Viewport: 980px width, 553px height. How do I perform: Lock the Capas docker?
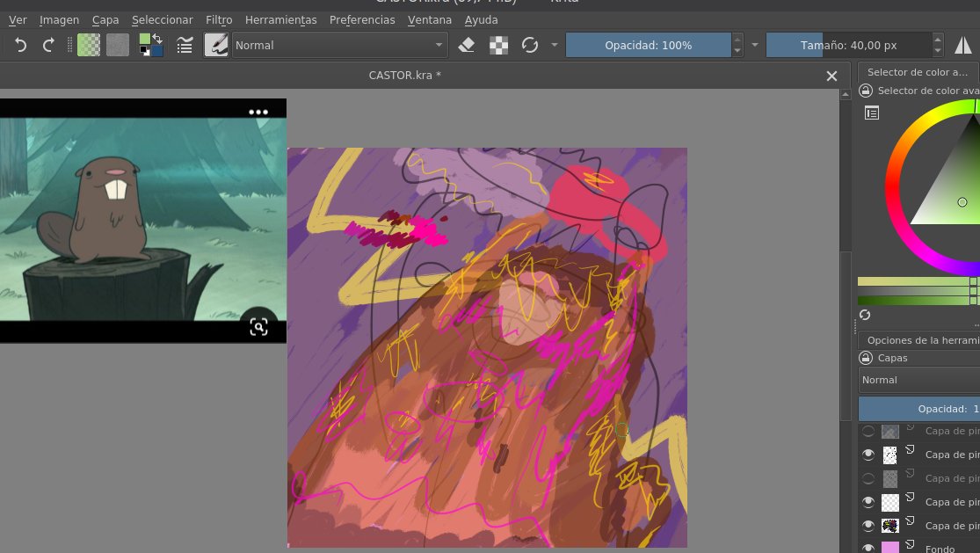click(x=866, y=358)
